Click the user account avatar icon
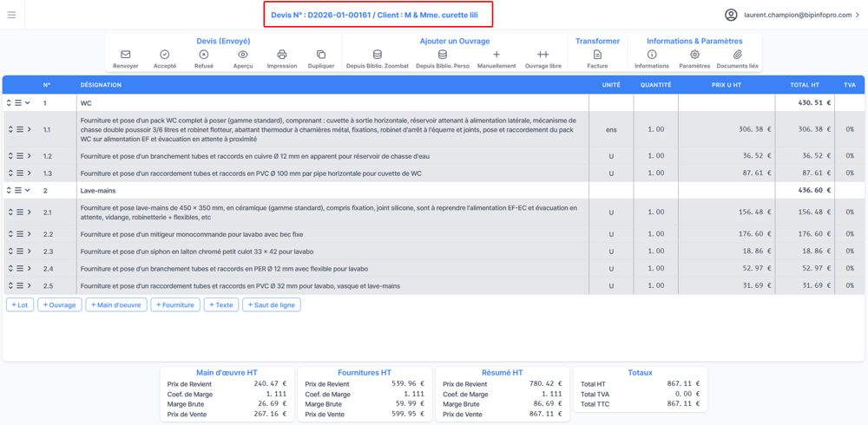 pos(731,15)
